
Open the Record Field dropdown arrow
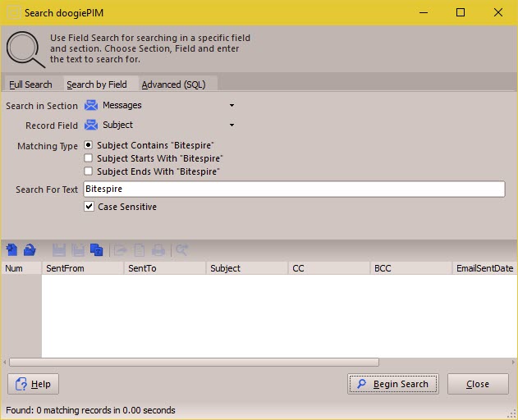coord(232,126)
